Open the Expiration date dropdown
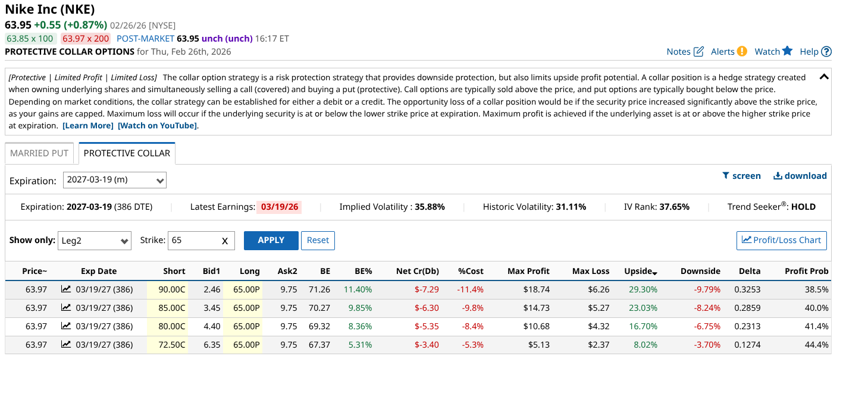This screenshot has width=868, height=394. 115,180
